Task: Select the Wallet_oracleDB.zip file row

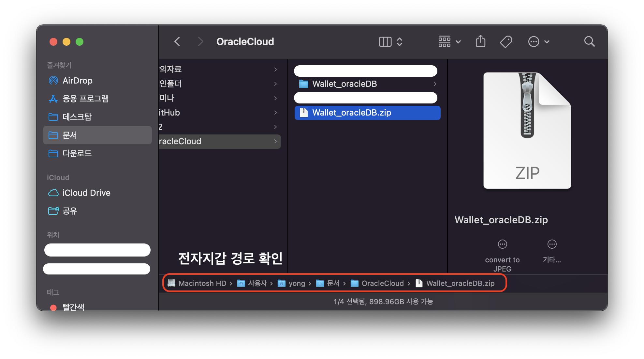Action: pos(351,113)
